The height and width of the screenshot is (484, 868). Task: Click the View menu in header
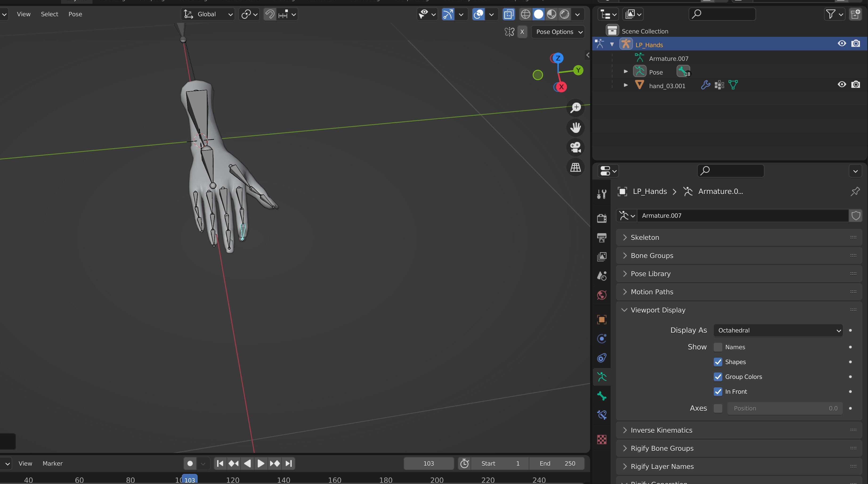(x=23, y=13)
